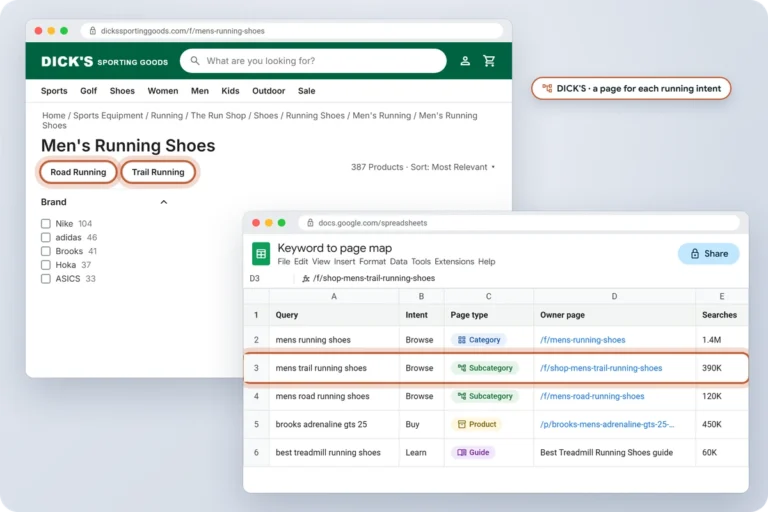Open the Sports navigation menu
This screenshot has width=768, height=512.
pos(54,91)
